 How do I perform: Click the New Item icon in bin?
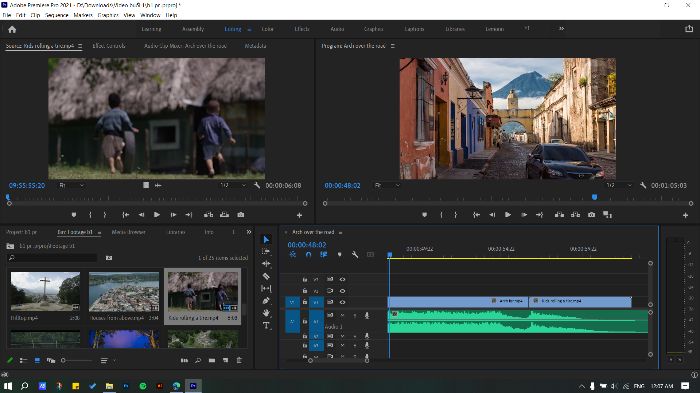click(225, 360)
